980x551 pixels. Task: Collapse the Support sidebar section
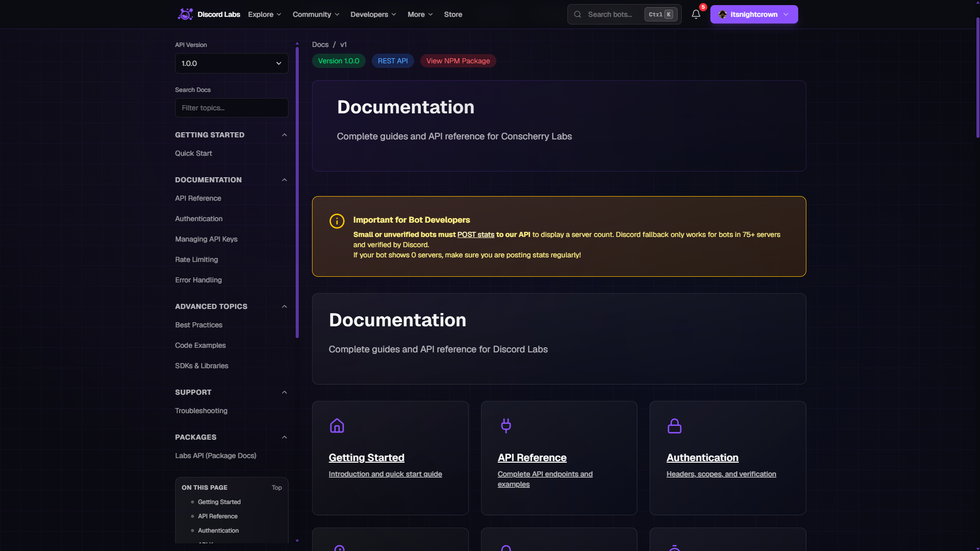pyautogui.click(x=284, y=392)
